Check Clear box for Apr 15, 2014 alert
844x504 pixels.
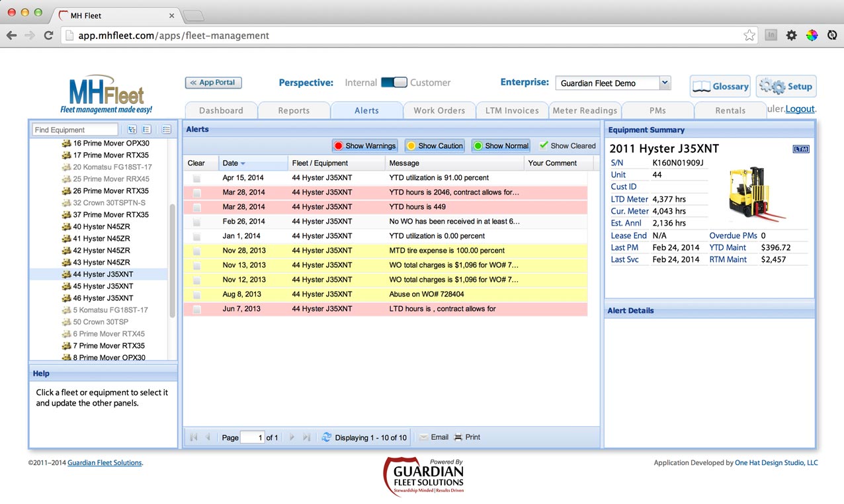click(x=196, y=178)
